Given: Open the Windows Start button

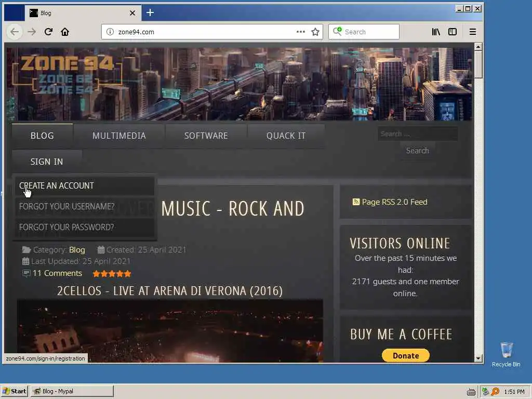Looking at the screenshot, I should pyautogui.click(x=14, y=391).
